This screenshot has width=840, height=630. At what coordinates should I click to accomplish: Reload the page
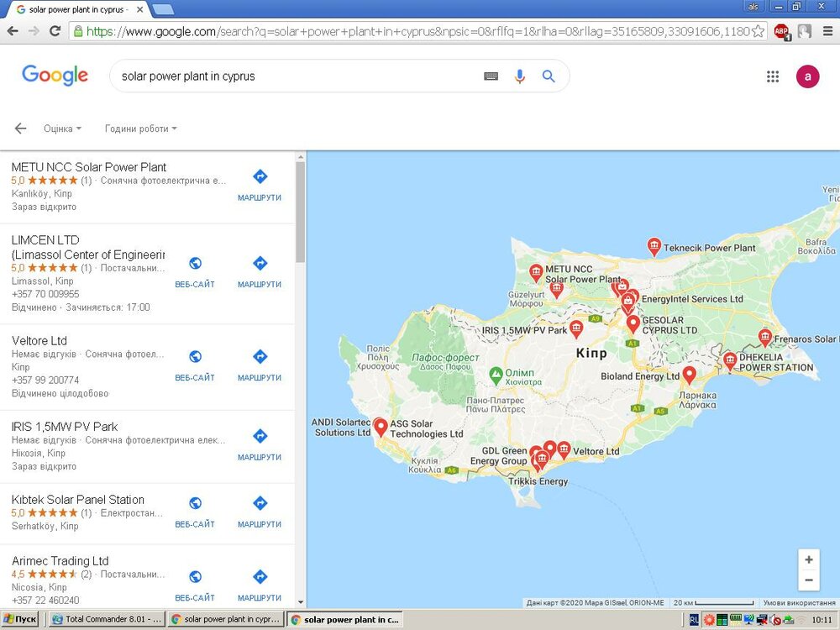coord(55,31)
